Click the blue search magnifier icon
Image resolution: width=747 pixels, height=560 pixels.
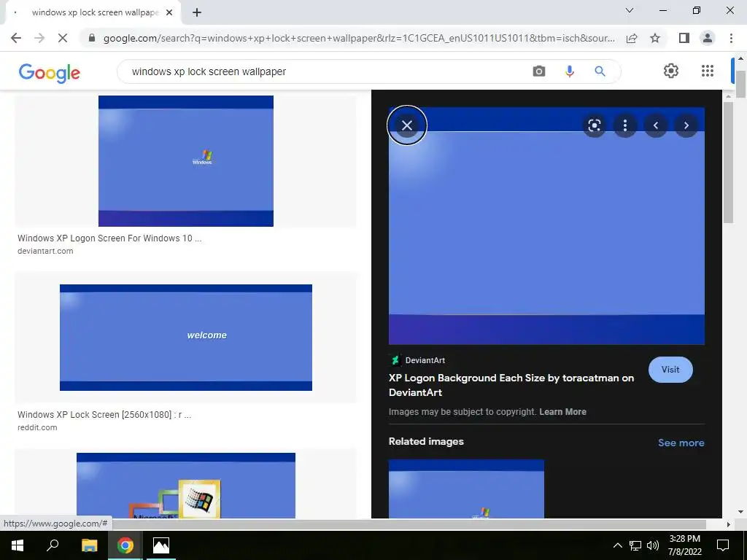600,71
